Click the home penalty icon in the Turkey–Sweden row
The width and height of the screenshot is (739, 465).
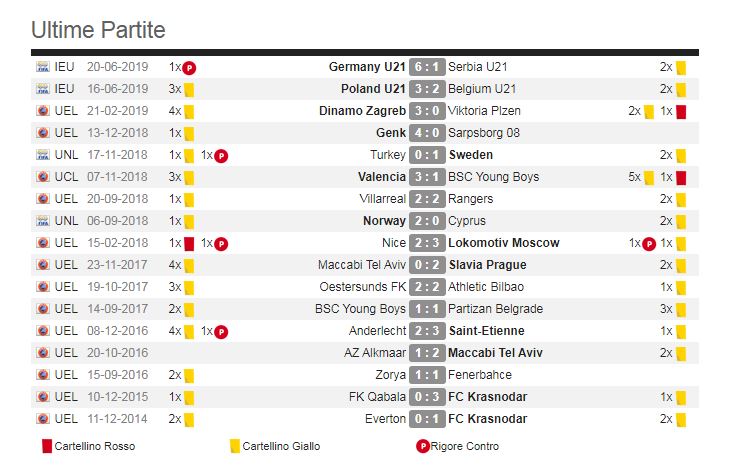point(221,156)
